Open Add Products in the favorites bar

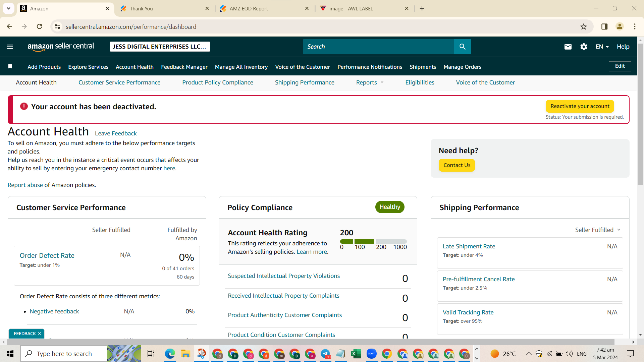(x=44, y=67)
